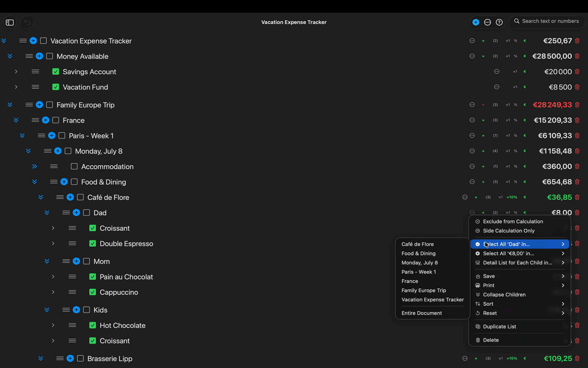
Task: Open the Select All '€8,00' in… submenu
Action: (520, 253)
